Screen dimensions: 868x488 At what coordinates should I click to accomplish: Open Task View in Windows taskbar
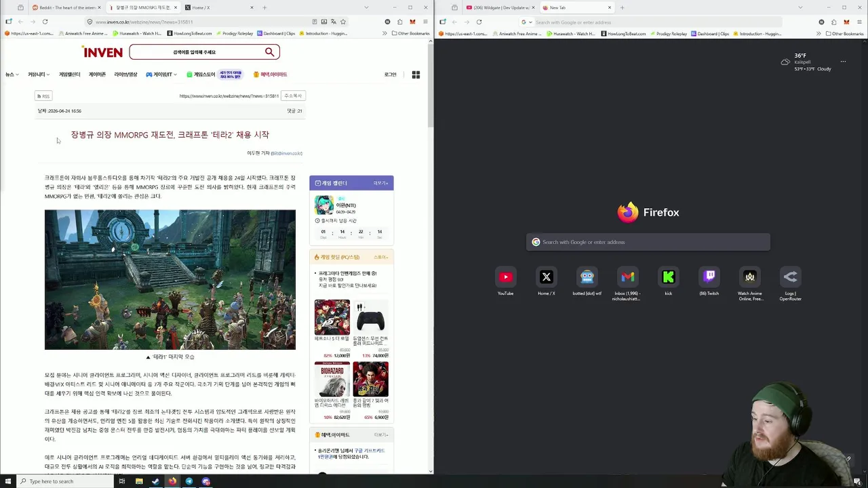pos(122,481)
